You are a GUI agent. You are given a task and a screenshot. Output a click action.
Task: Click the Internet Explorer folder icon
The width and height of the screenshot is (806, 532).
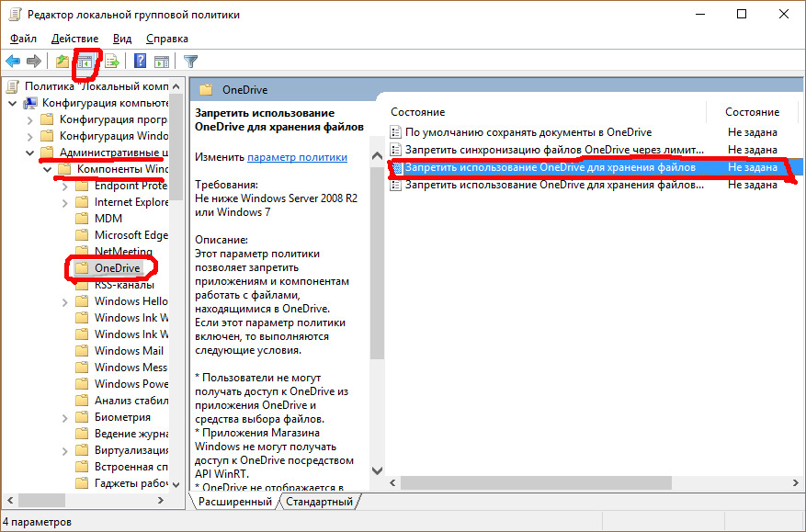pyautogui.click(x=82, y=202)
